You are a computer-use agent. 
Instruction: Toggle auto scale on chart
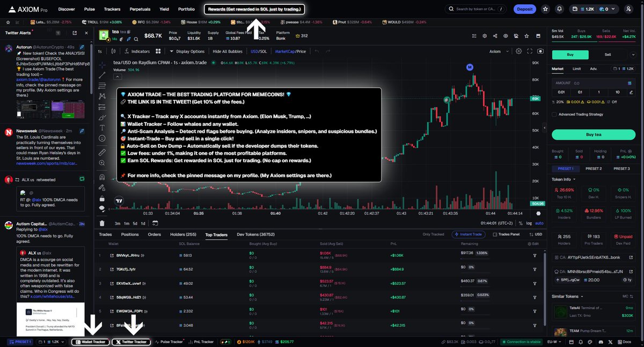[539, 223]
